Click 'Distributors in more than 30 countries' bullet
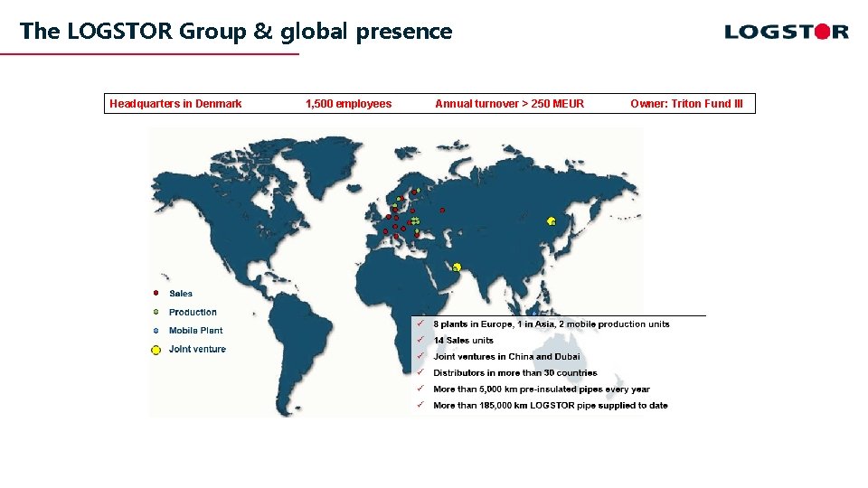Viewport: 868px width, 488px height. click(x=515, y=373)
